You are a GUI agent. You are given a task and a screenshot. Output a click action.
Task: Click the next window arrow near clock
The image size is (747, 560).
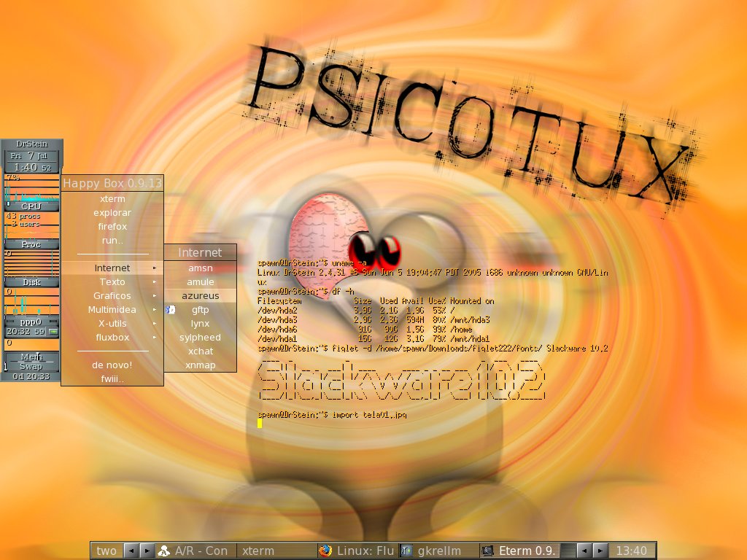click(600, 551)
